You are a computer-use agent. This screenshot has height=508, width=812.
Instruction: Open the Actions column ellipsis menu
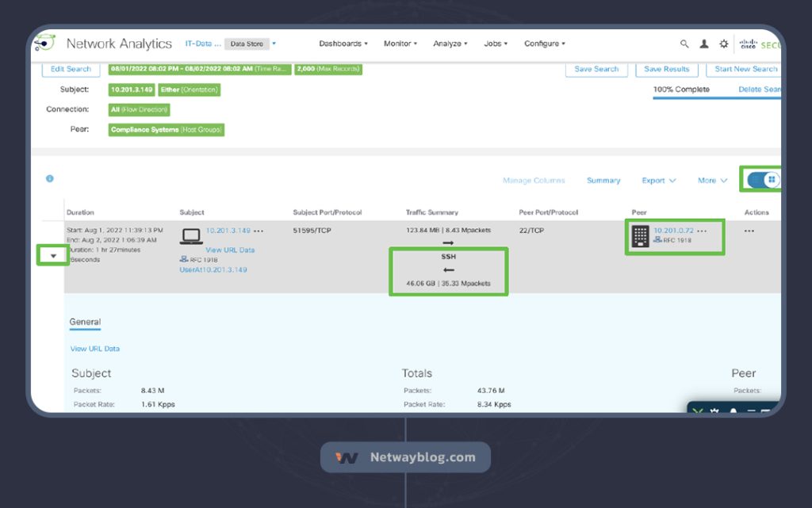point(749,231)
